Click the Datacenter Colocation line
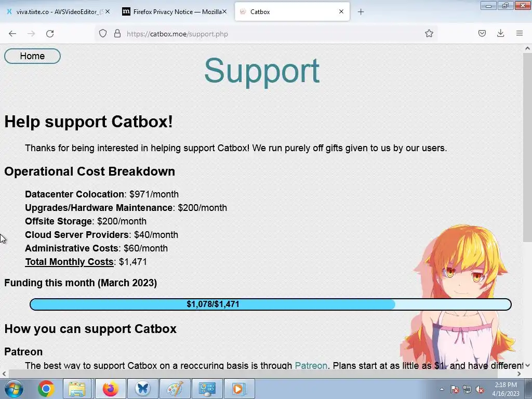This screenshot has width=532, height=399. (x=102, y=194)
